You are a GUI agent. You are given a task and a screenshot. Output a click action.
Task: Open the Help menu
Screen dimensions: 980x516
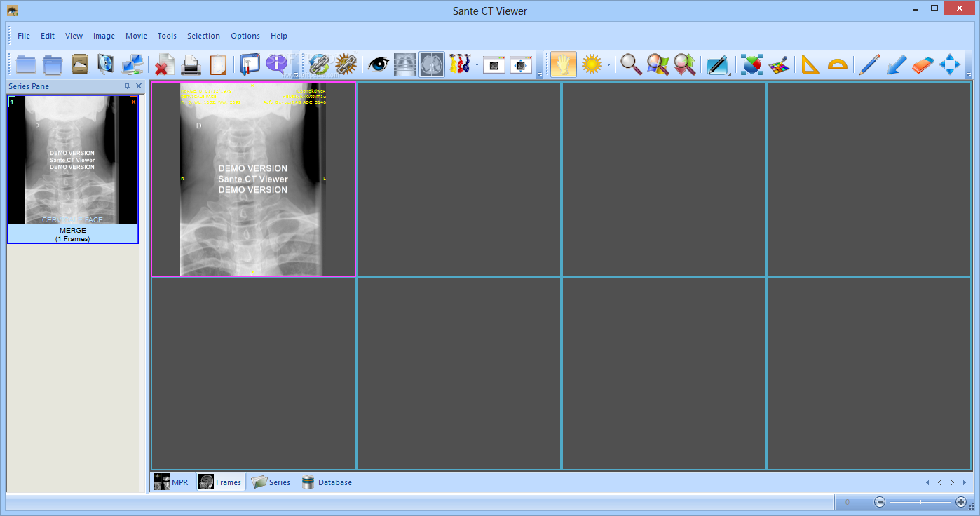(279, 36)
